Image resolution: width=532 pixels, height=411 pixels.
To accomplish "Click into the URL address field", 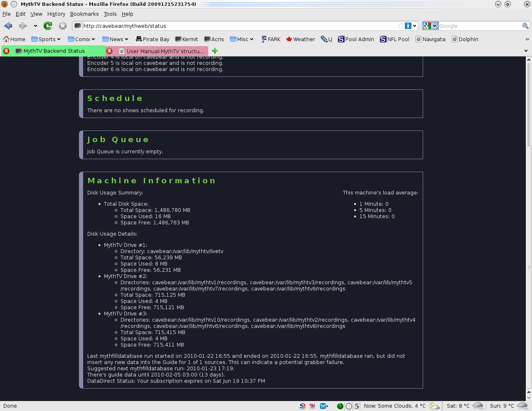I will (237, 26).
